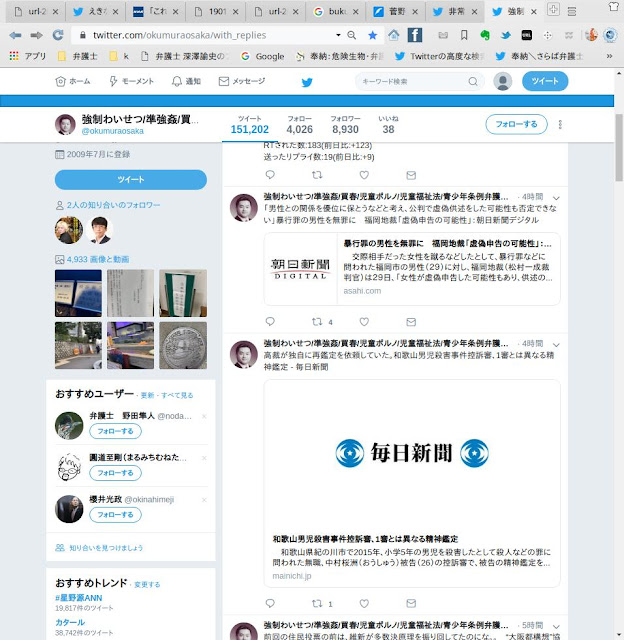The height and width of the screenshot is (640, 624).
Task: Click the blue ツイート button in the header
Action: point(545,81)
